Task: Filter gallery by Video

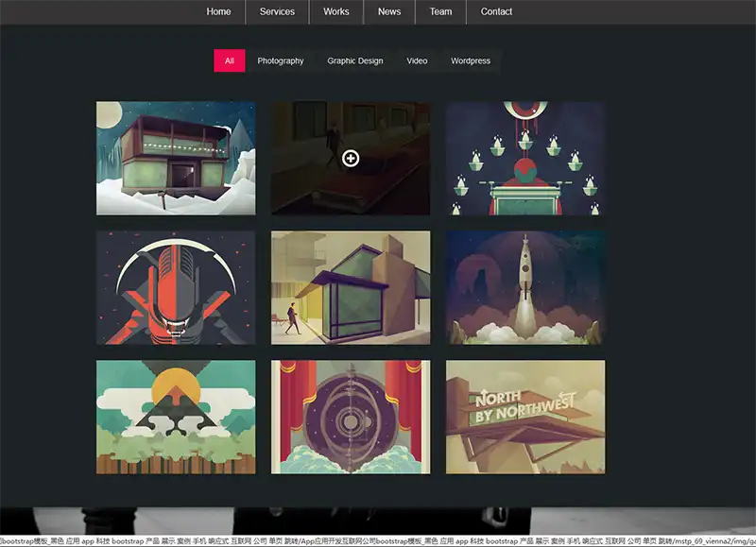Action: coord(417,60)
